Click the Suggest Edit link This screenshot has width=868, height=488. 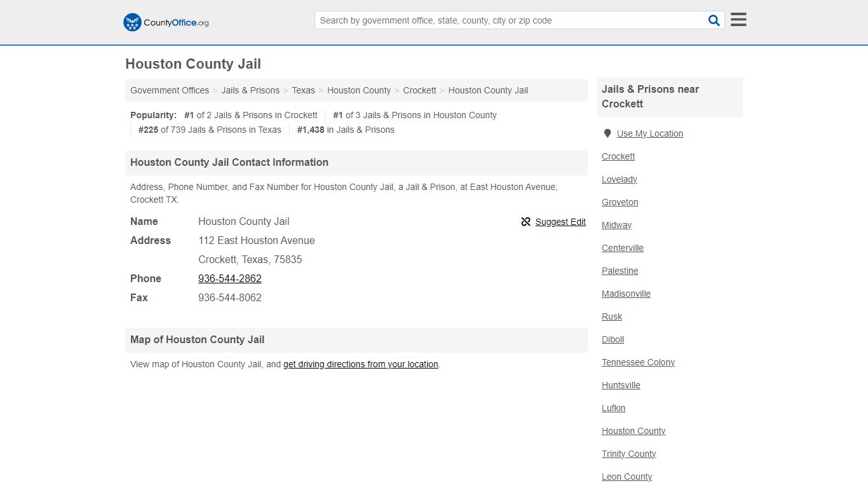tap(560, 222)
